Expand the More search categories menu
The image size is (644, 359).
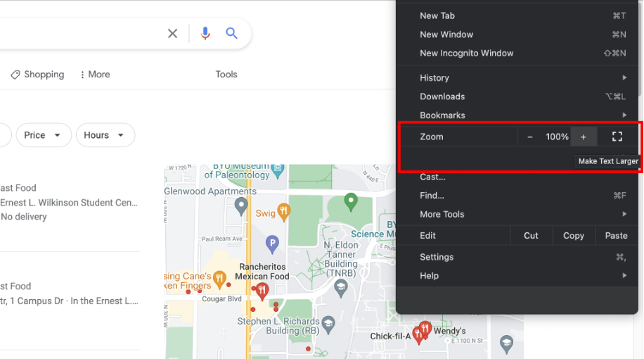pos(95,75)
